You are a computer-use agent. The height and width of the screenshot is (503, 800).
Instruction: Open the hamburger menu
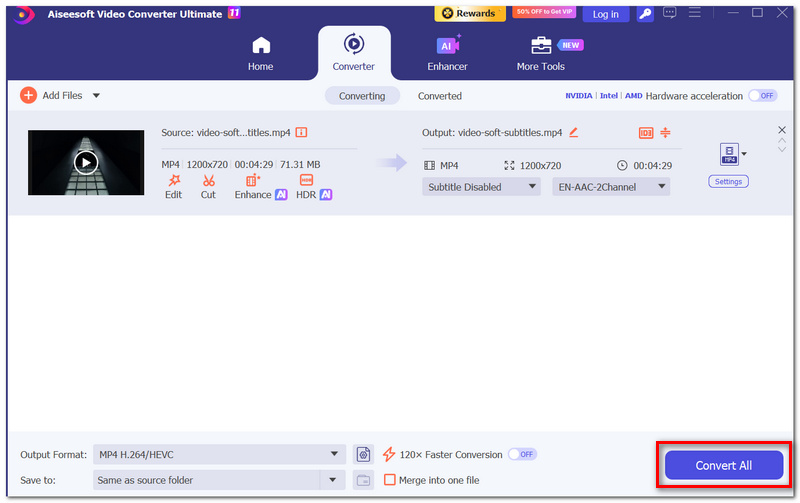click(x=694, y=13)
